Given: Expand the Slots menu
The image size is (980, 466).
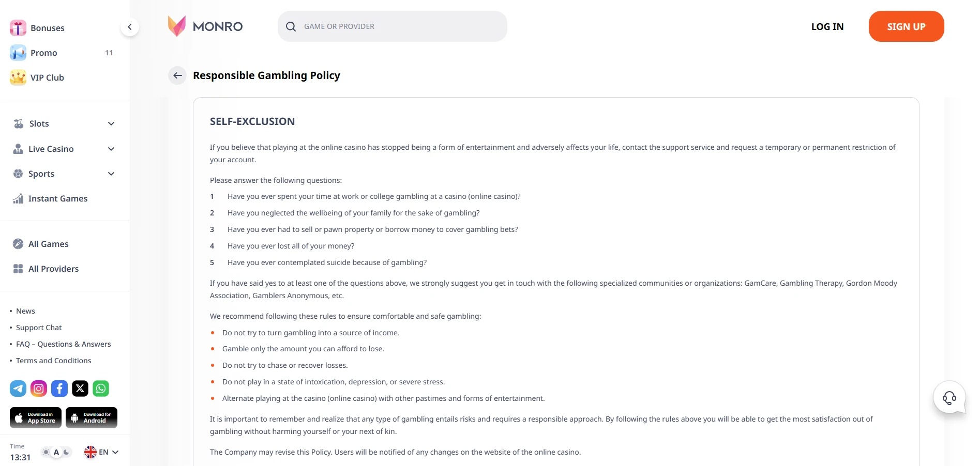Looking at the screenshot, I should tap(111, 123).
